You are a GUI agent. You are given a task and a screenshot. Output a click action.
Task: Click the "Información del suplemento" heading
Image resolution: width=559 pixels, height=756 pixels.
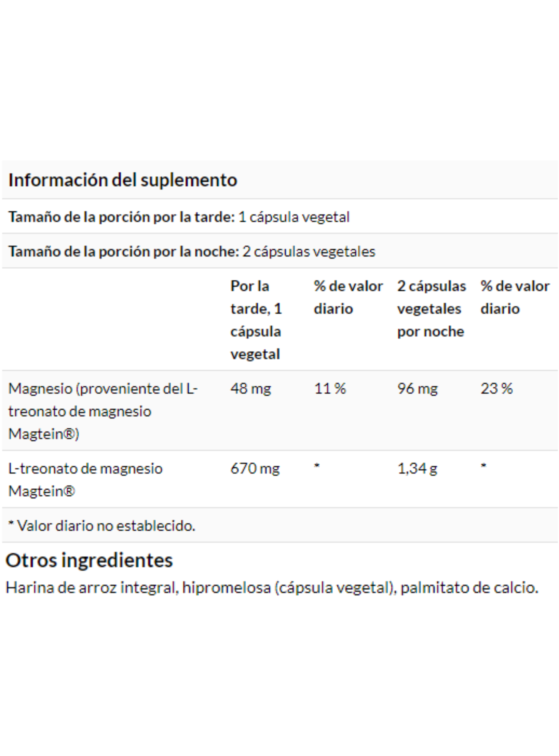(x=123, y=180)
